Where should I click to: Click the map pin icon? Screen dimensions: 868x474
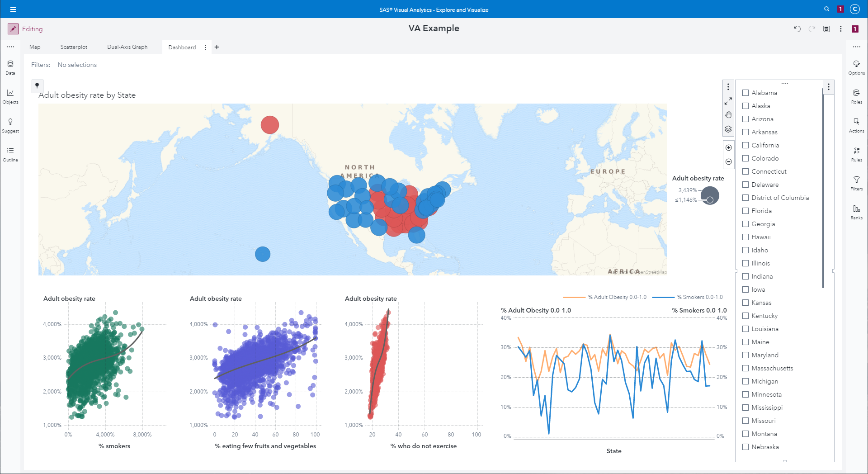pyautogui.click(x=37, y=85)
